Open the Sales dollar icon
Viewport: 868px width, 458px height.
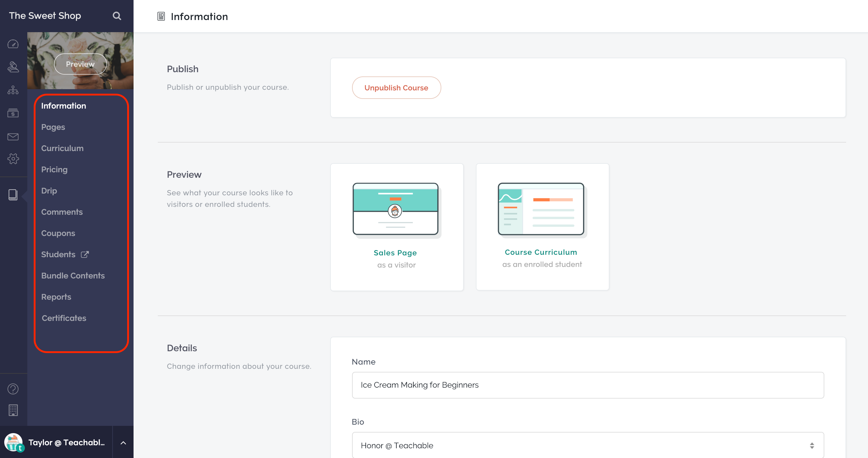13,113
